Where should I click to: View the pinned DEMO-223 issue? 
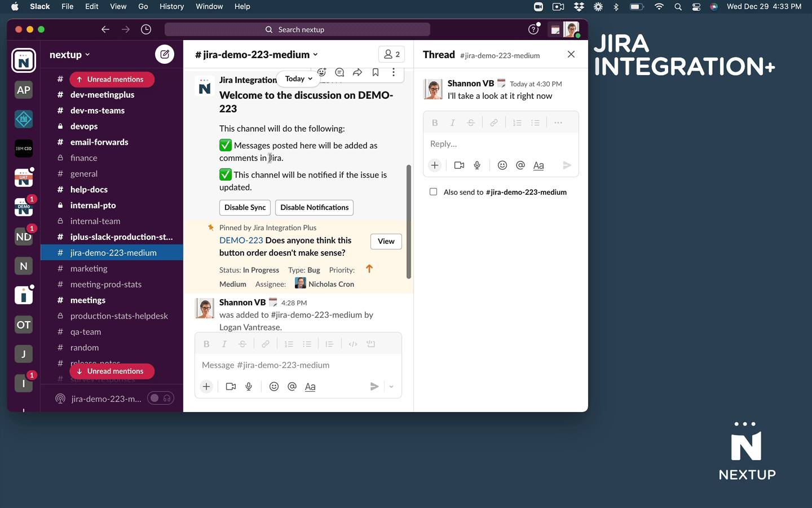point(386,242)
